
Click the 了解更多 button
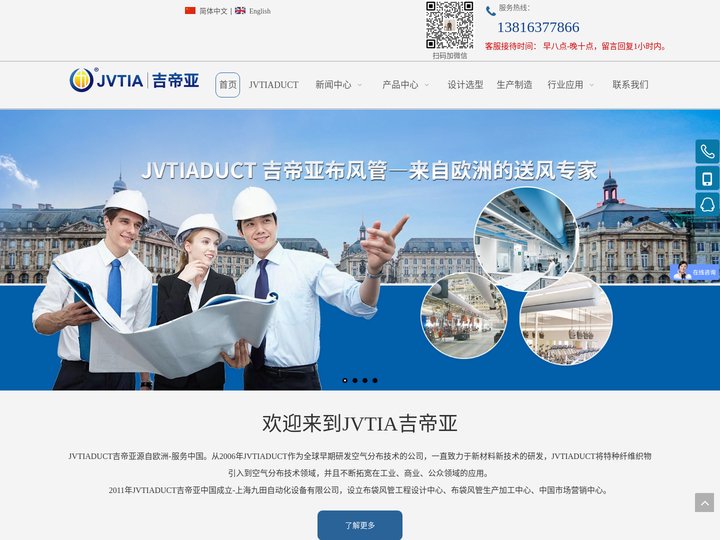tap(360, 525)
